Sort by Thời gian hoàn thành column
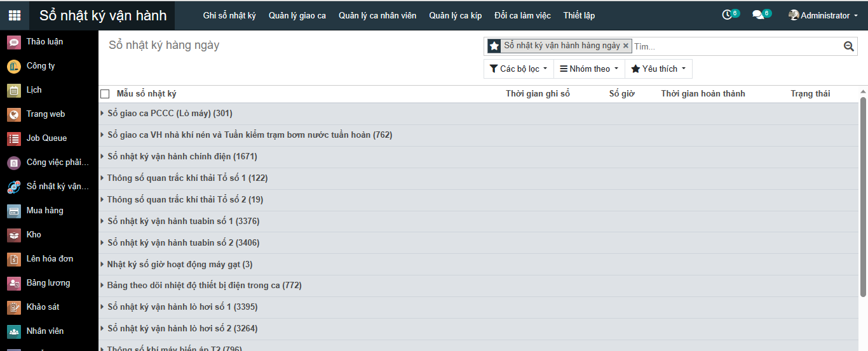The height and width of the screenshot is (351, 868). [x=703, y=94]
